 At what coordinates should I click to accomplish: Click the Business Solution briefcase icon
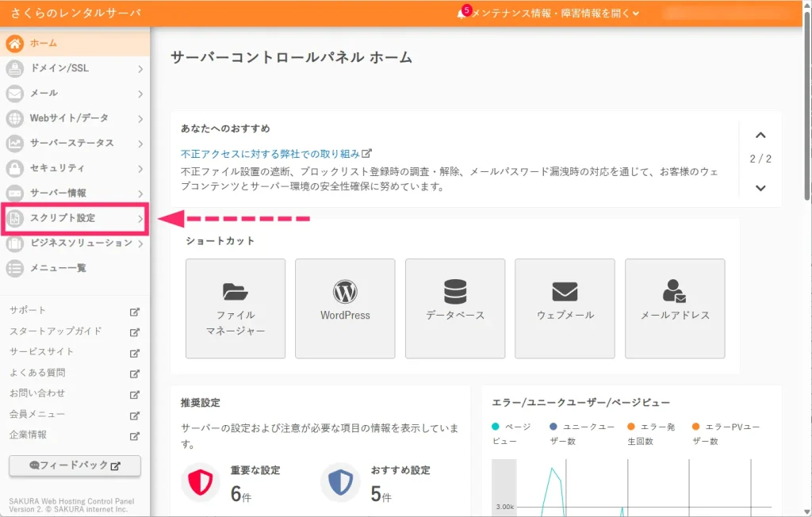pos(14,243)
